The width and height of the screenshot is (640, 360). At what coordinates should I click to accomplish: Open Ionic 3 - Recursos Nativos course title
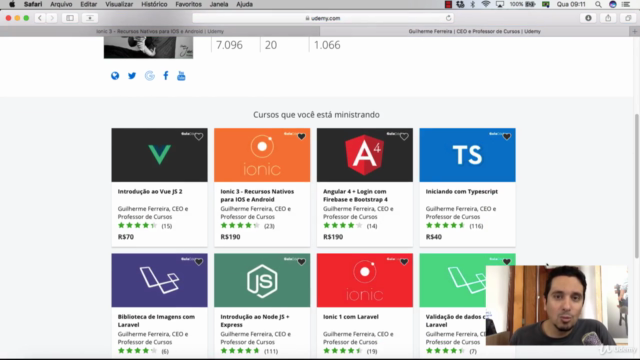(x=257, y=196)
